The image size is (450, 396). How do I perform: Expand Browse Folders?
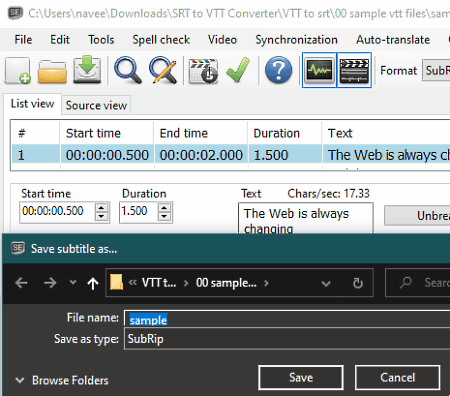click(x=62, y=380)
